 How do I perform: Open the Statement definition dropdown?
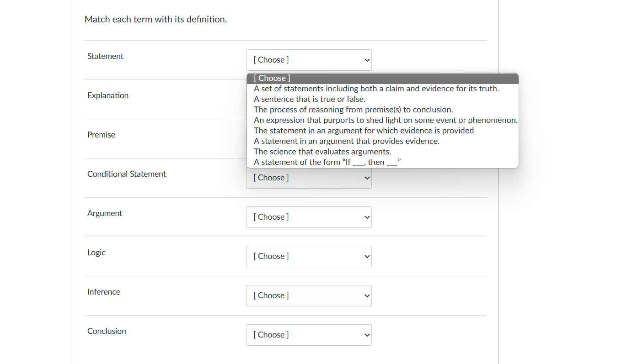point(309,60)
